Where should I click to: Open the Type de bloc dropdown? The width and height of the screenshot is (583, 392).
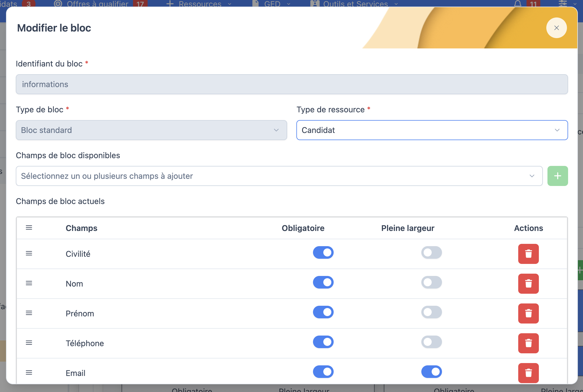pos(151,130)
